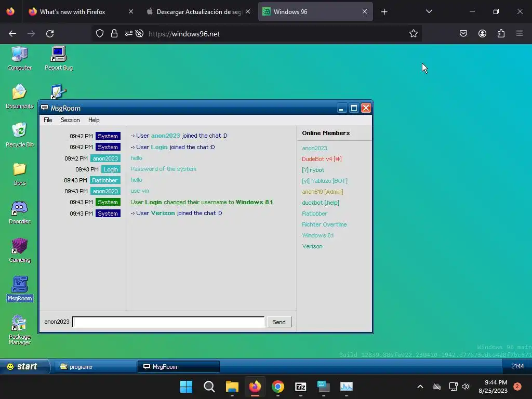Select Richter Overtime member
This screenshot has height=399, width=532.
coord(324,224)
